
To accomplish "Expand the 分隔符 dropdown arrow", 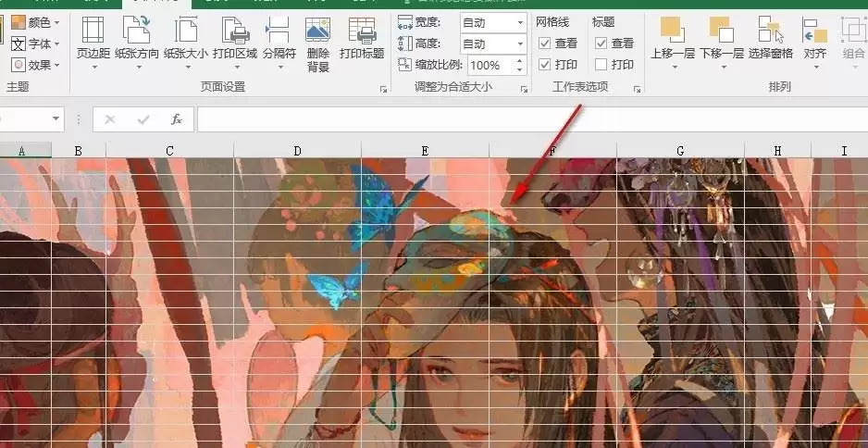I will tap(279, 68).
